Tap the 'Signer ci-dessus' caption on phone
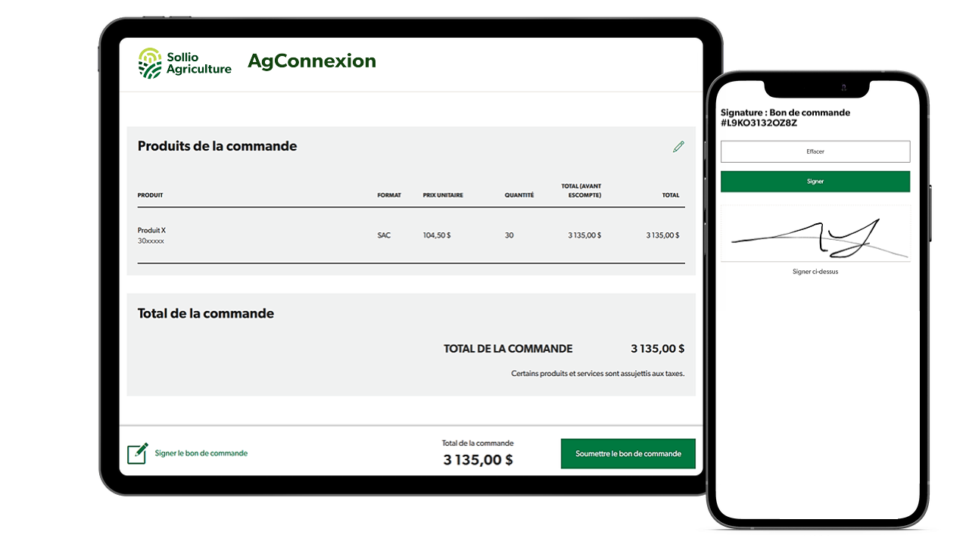969x560 pixels. [x=815, y=272]
